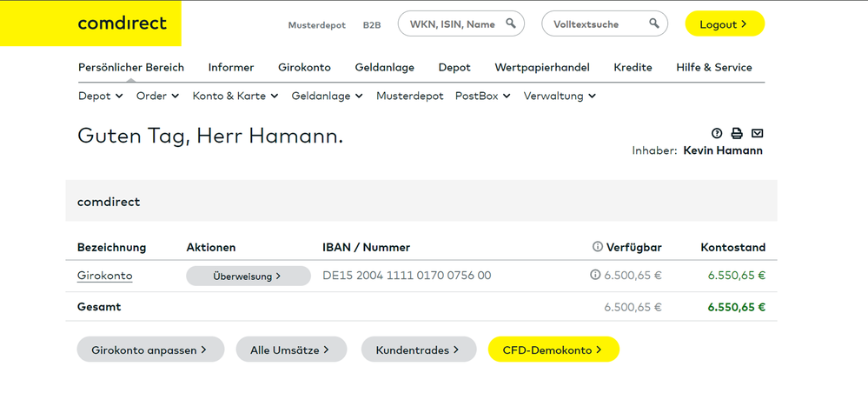868x393 pixels.
Task: Expand the Order submenu dropdown
Action: [158, 96]
